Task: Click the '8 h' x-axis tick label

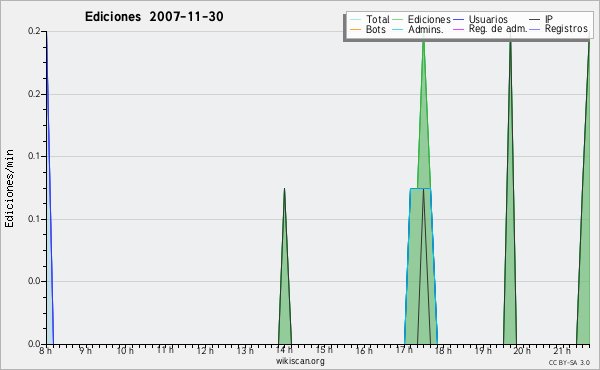Action: pos(45,350)
